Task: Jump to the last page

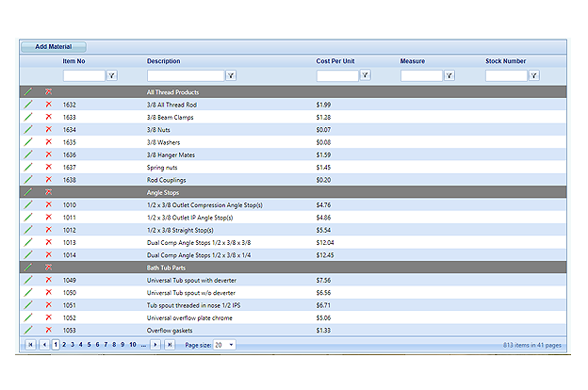Action: click(170, 346)
